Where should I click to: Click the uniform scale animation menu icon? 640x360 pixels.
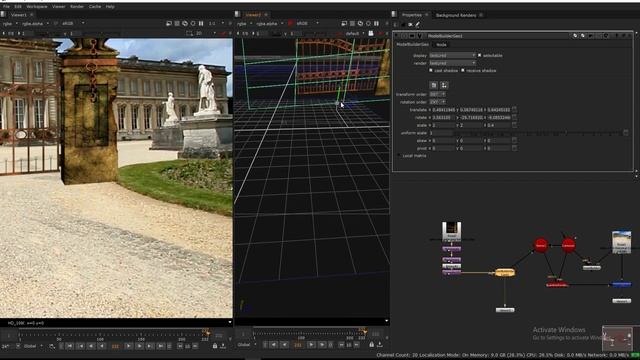[626, 133]
